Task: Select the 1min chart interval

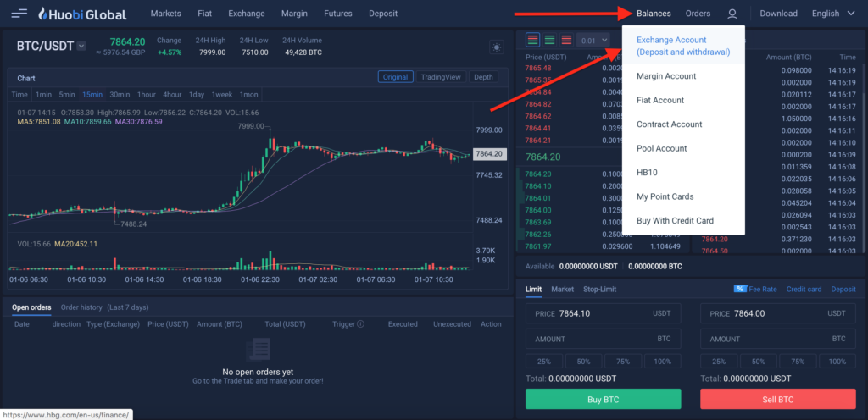Action: pos(44,95)
